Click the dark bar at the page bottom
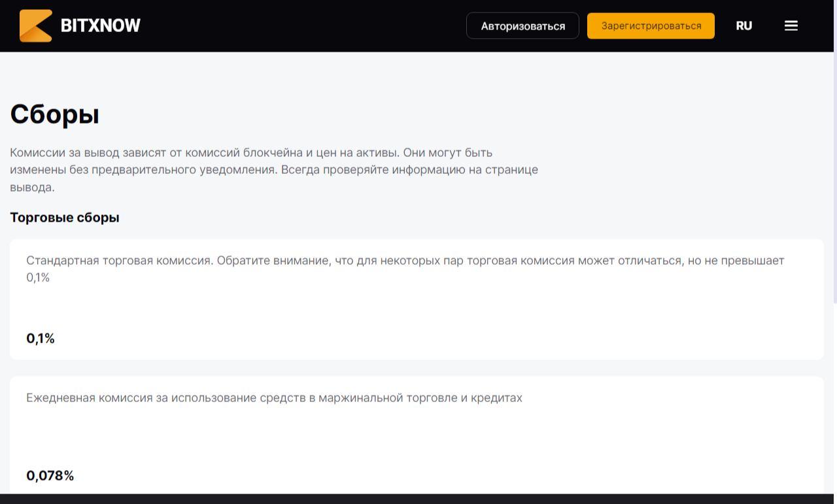The width and height of the screenshot is (837, 504). click(418, 499)
